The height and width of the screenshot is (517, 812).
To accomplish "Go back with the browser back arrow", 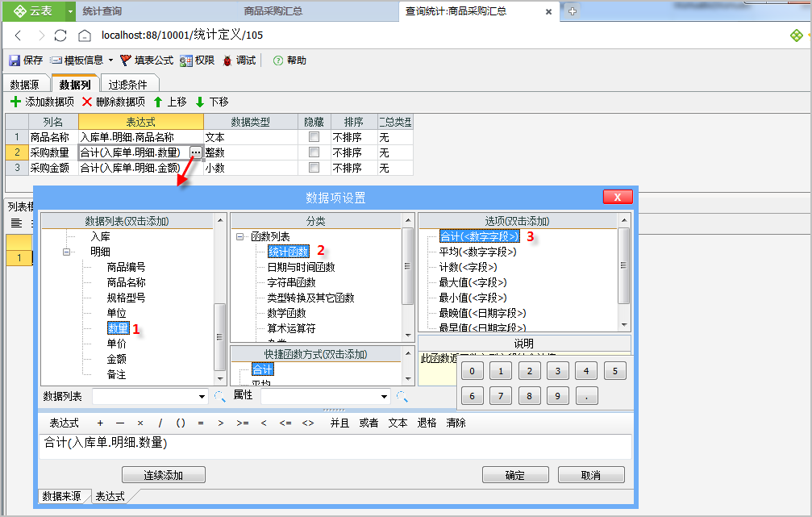I will [18, 35].
